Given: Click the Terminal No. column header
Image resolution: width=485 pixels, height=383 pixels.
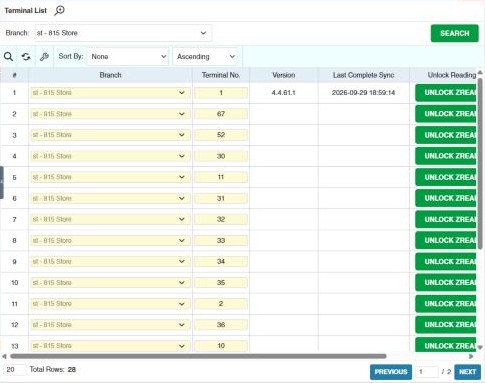Looking at the screenshot, I should coord(221,75).
